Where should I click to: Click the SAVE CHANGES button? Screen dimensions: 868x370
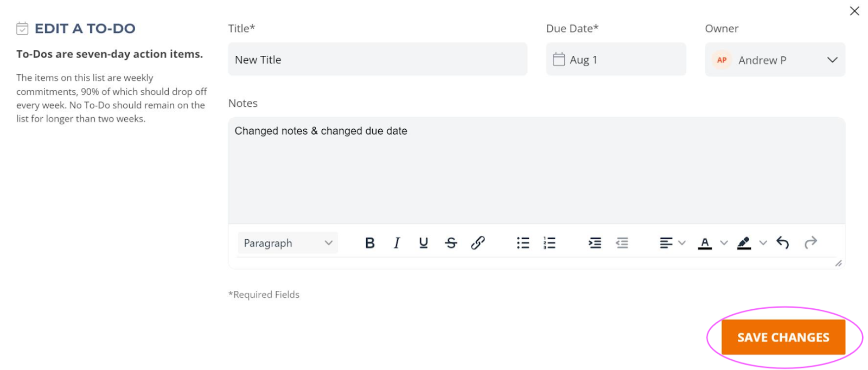tap(783, 337)
